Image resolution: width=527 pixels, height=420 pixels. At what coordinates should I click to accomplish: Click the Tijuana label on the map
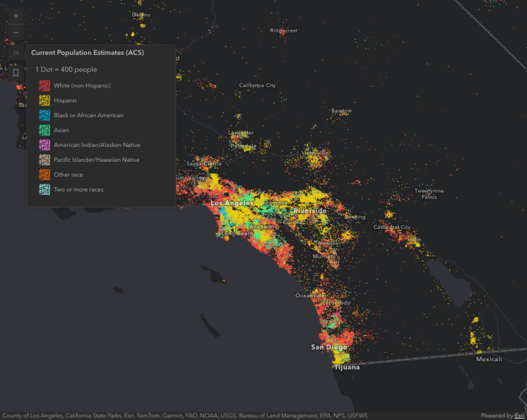[346, 367]
